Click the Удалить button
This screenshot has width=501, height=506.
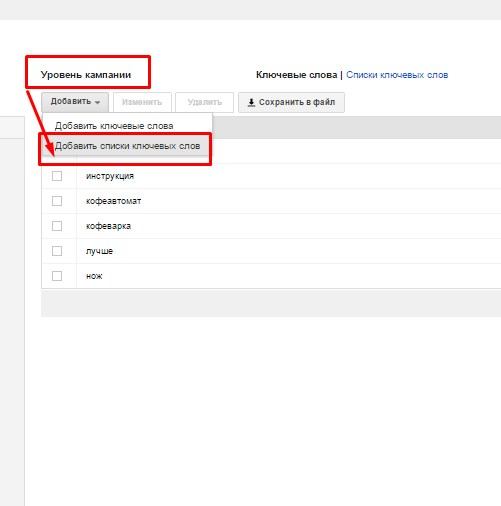tap(204, 102)
